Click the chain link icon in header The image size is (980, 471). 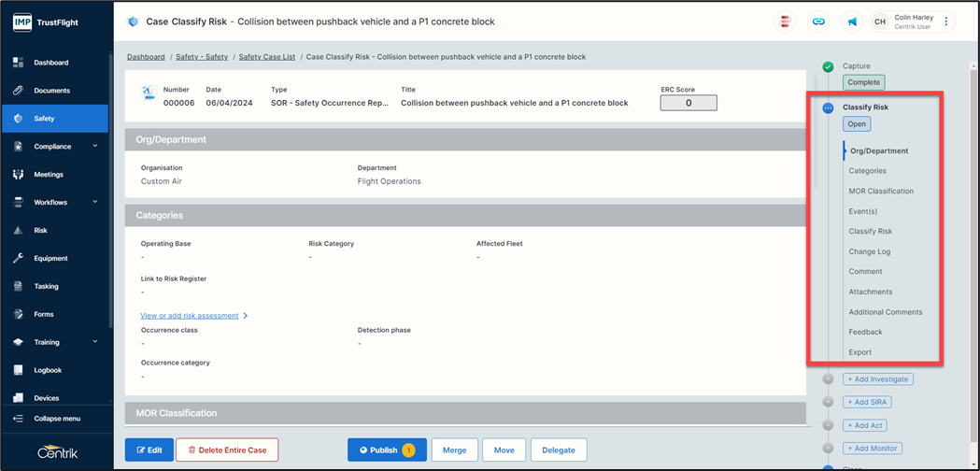(x=818, y=21)
